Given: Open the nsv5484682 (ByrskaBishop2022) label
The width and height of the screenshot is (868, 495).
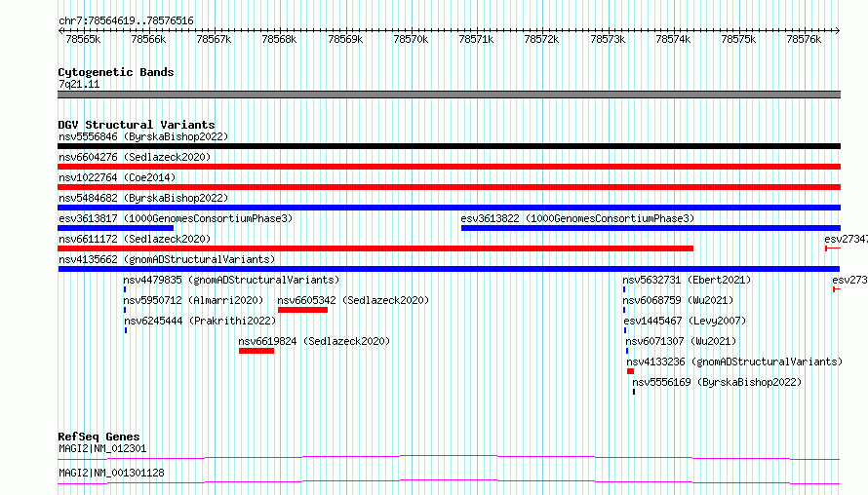Looking at the screenshot, I should [143, 198].
